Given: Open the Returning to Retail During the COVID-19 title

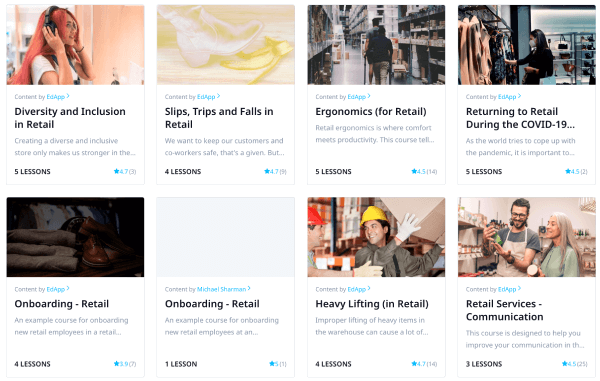Looking at the screenshot, I should point(520,118).
